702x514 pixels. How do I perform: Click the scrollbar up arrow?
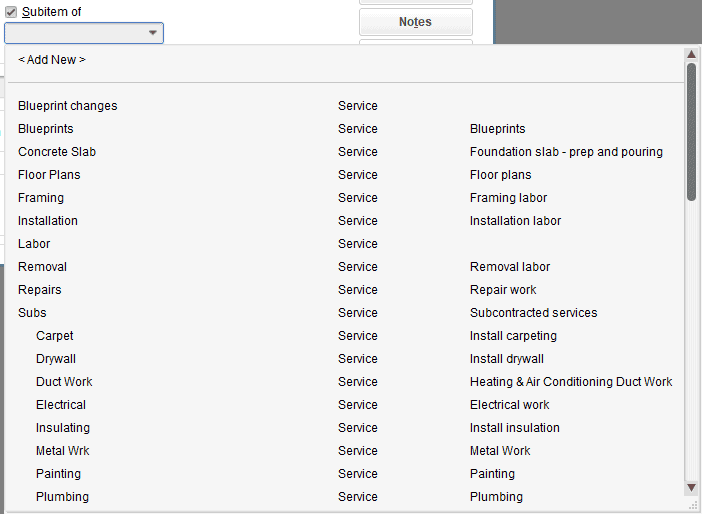(x=691, y=54)
